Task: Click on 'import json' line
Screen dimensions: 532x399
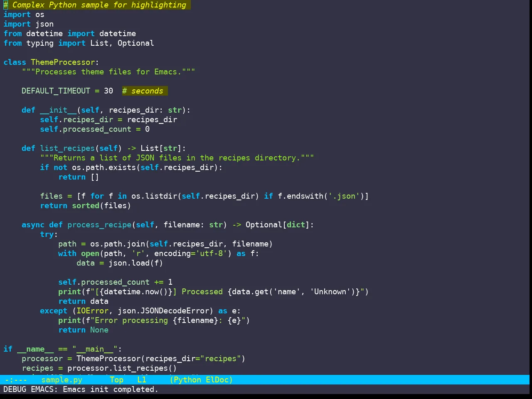Action: click(28, 24)
